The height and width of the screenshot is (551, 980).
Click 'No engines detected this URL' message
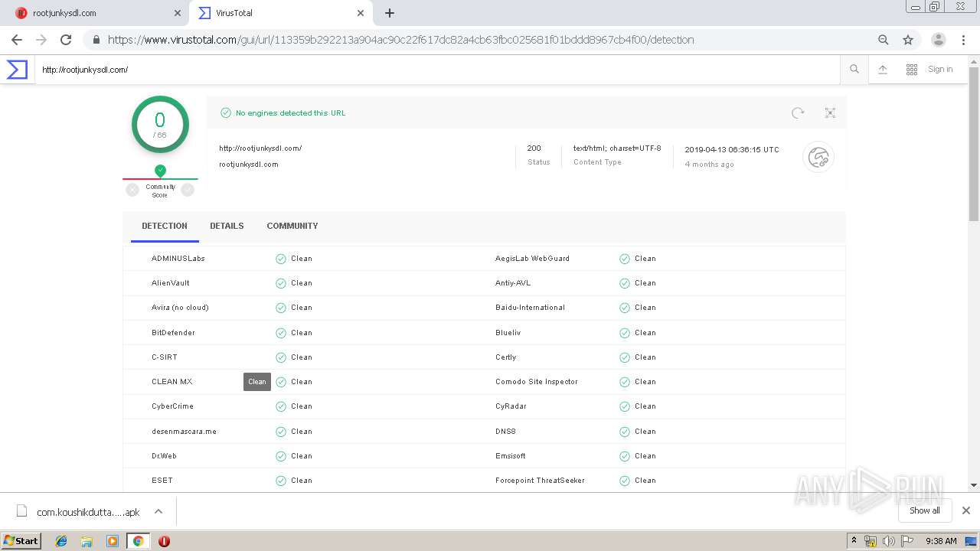tap(290, 113)
